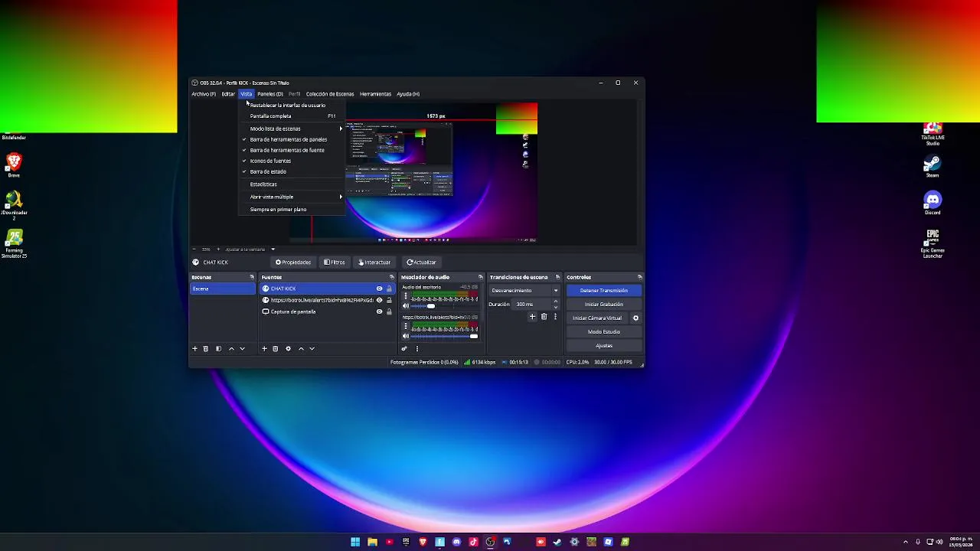Uncheck Barra de herramientas de fuente
980x551 pixels.
pos(292,150)
